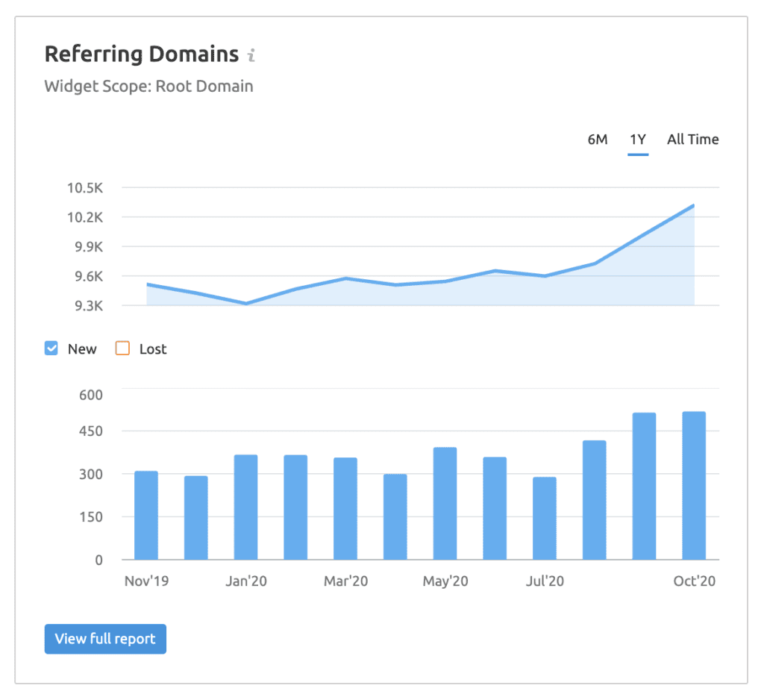
Task: Click the Jul'20 bar in chart
Action: coord(544,518)
